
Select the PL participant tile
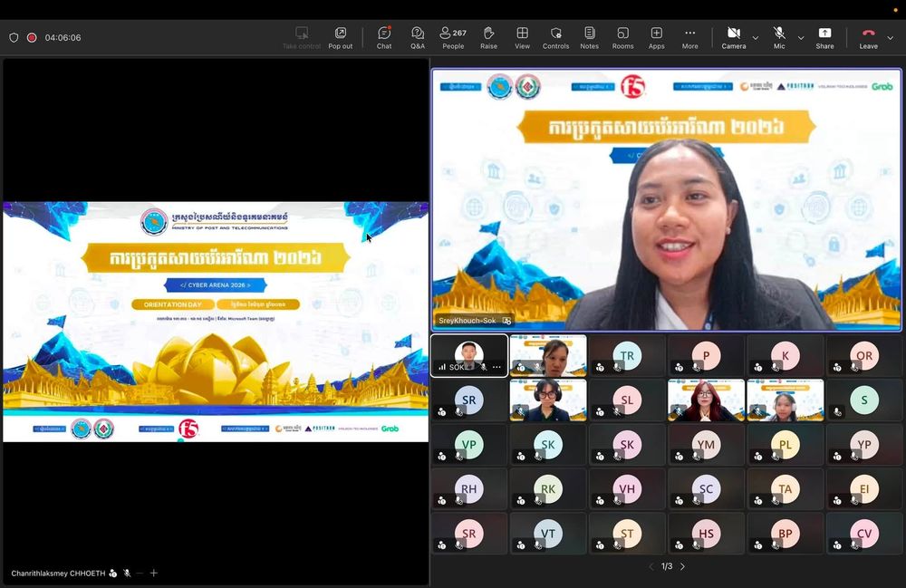coord(786,445)
